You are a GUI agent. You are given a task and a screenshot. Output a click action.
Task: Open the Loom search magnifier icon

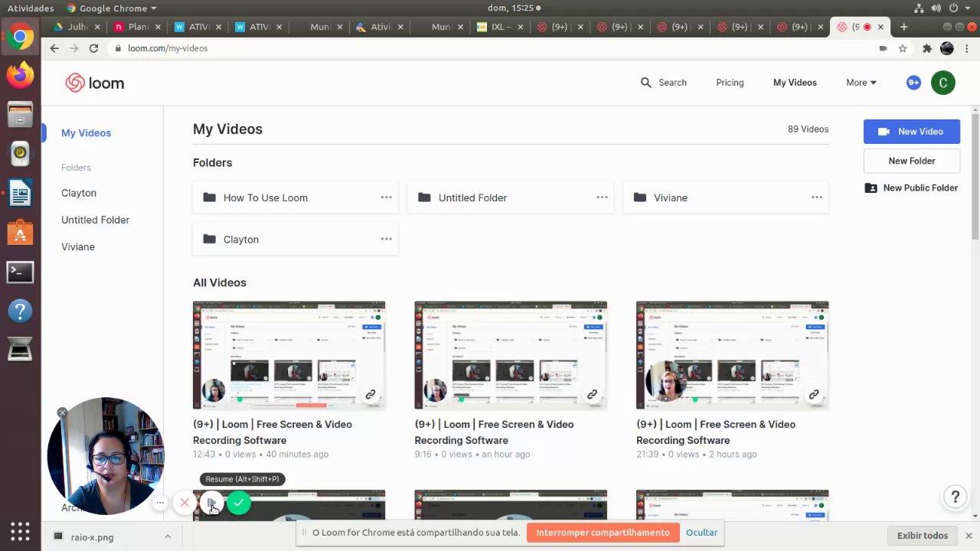click(x=646, y=83)
